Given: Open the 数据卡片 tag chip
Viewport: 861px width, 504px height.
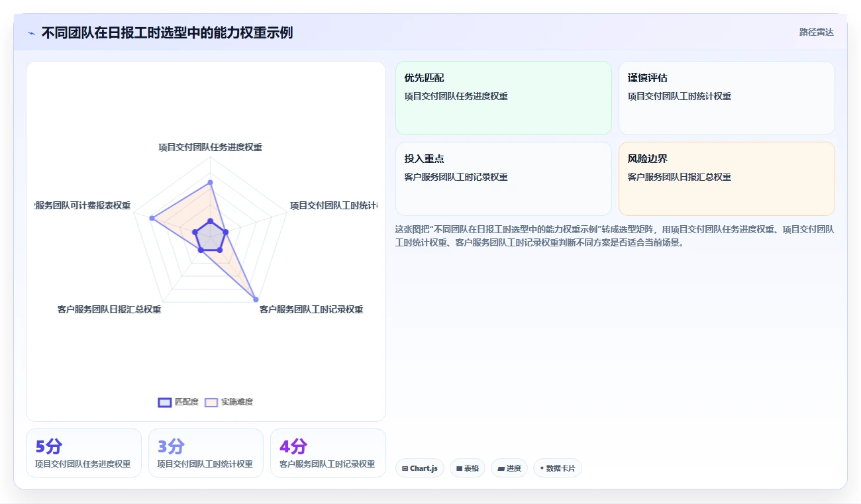Looking at the screenshot, I should [558, 468].
